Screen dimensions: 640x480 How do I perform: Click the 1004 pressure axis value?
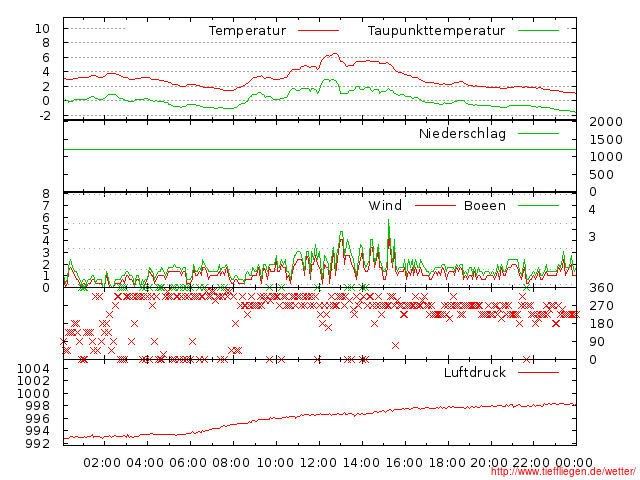[x=33, y=369]
